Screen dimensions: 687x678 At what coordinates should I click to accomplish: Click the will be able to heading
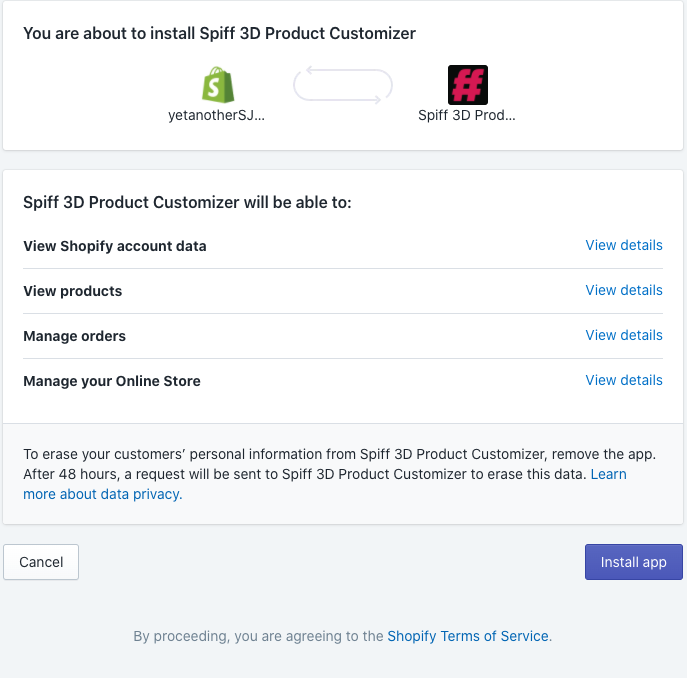(188, 202)
